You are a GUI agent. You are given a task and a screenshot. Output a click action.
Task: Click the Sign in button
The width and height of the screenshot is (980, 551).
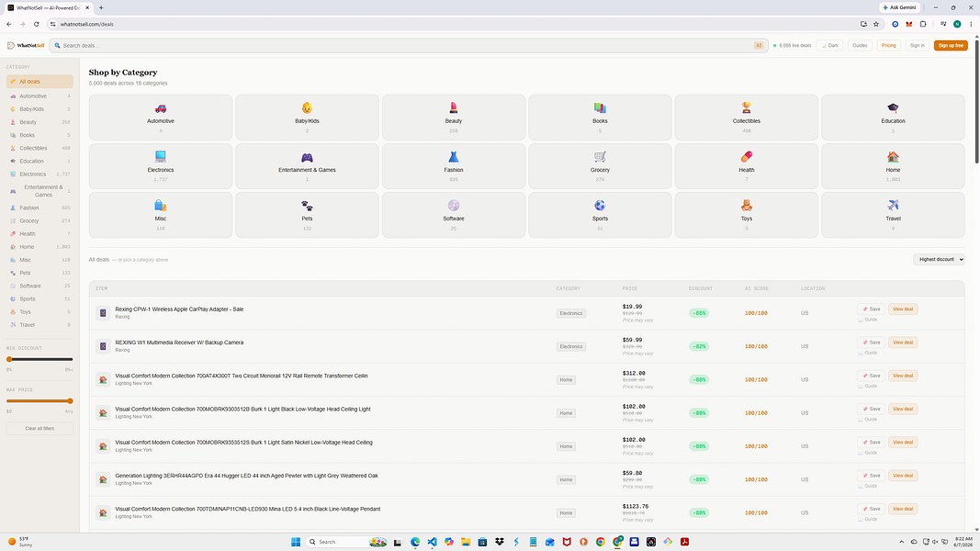[917, 46]
